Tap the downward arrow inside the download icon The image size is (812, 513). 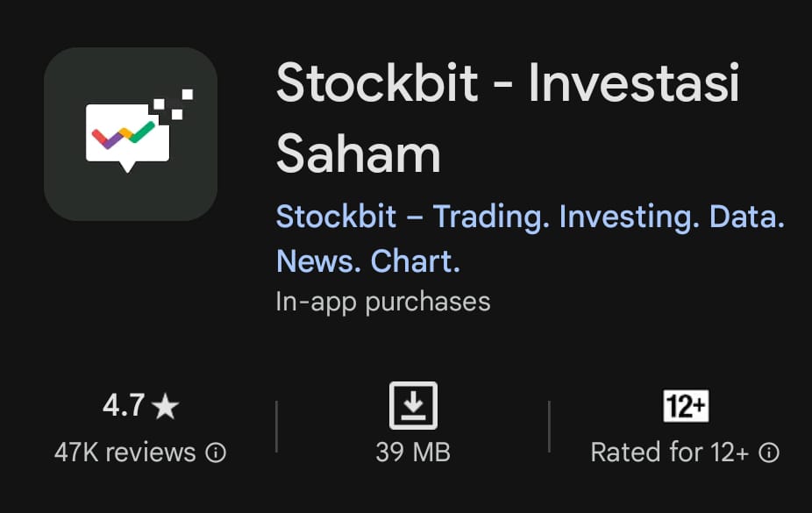pyautogui.click(x=412, y=402)
